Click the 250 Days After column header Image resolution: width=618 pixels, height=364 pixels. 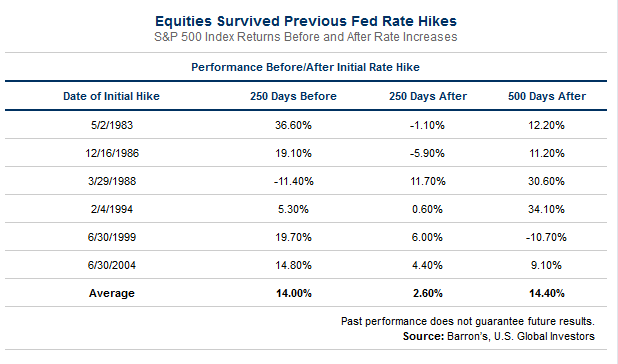pos(428,97)
